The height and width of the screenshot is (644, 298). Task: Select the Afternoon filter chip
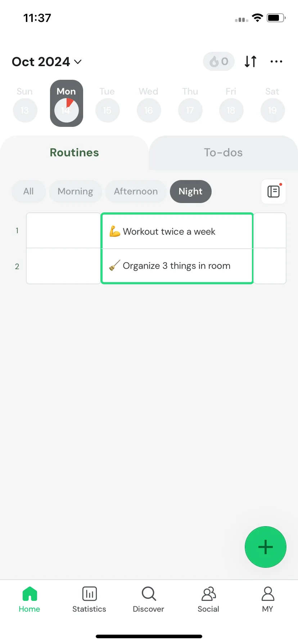click(136, 192)
